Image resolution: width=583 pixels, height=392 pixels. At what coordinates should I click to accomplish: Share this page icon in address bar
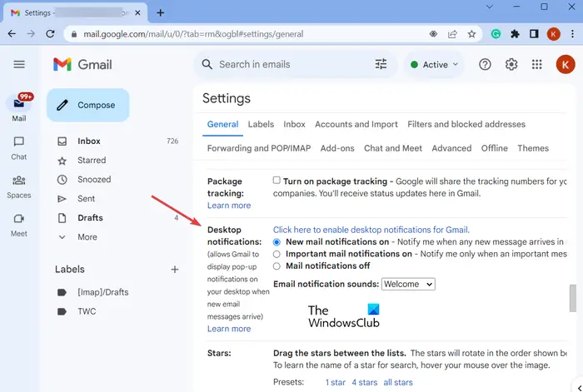[x=452, y=34]
